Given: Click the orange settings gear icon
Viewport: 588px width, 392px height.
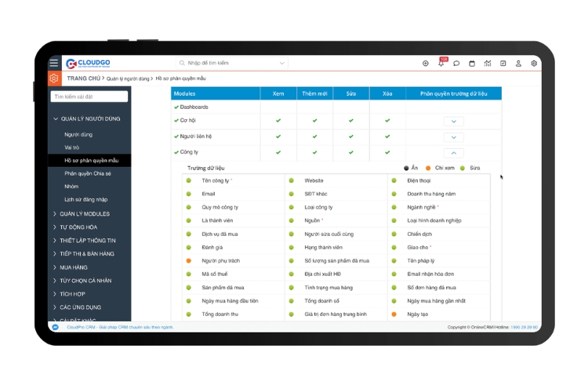Looking at the screenshot, I should (x=53, y=78).
